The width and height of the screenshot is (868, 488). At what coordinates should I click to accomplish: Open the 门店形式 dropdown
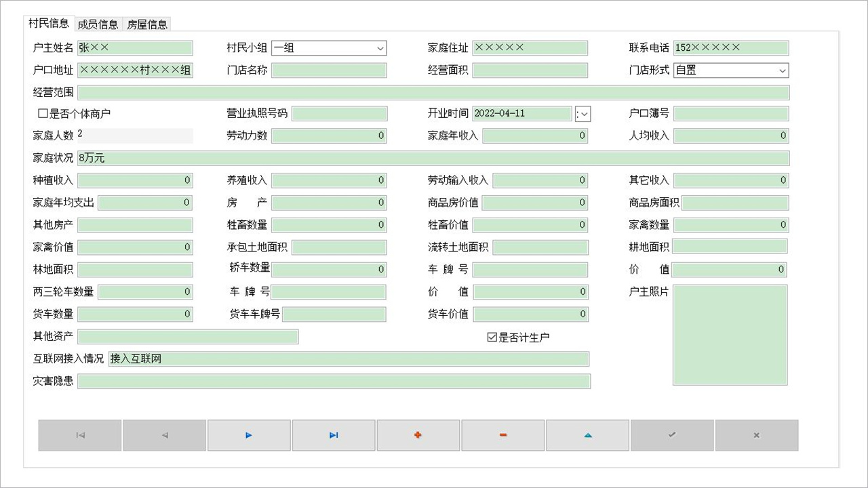(783, 70)
